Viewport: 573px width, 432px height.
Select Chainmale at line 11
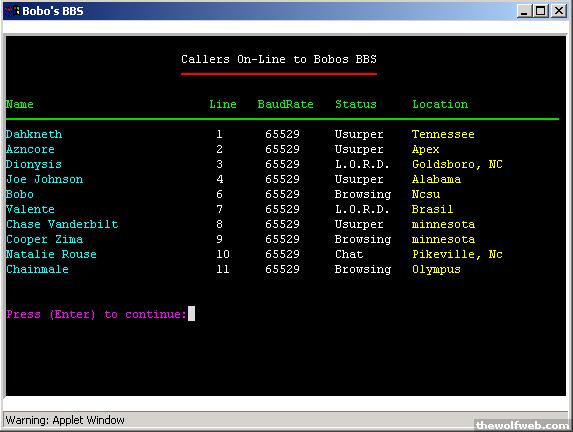[37, 269]
